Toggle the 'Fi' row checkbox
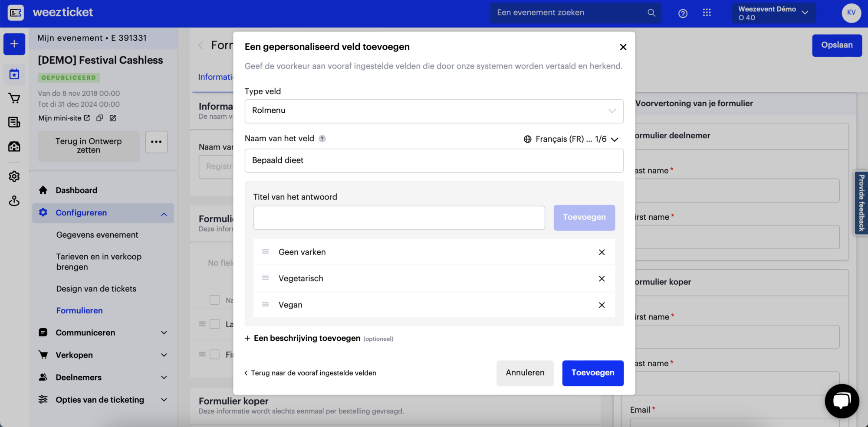 coord(214,355)
